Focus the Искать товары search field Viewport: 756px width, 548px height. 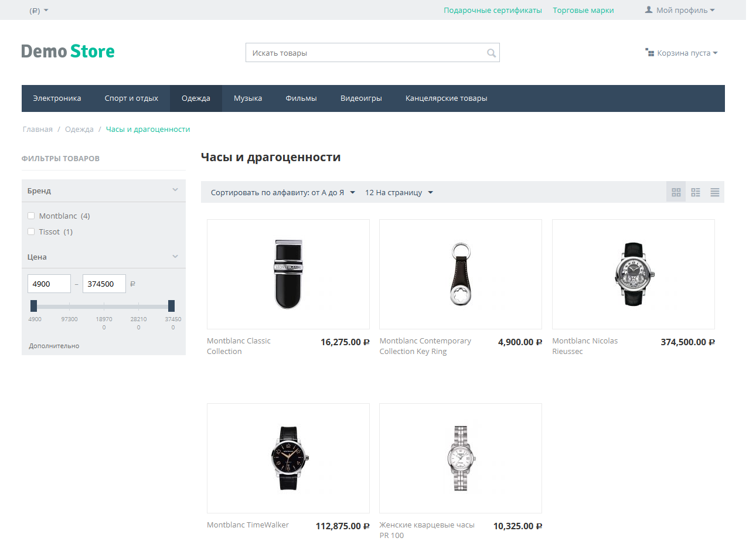click(372, 53)
